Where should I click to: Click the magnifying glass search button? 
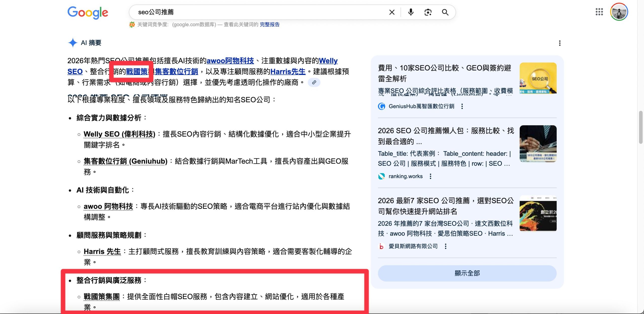[x=445, y=12]
